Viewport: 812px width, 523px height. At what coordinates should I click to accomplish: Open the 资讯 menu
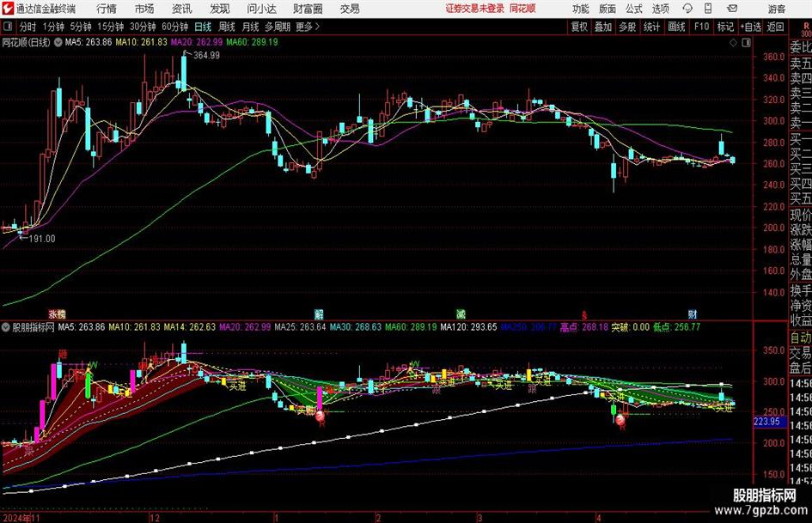182,9
